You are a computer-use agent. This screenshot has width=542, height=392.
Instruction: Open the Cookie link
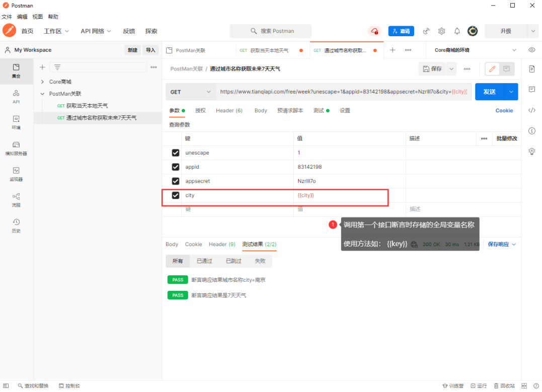click(504, 111)
